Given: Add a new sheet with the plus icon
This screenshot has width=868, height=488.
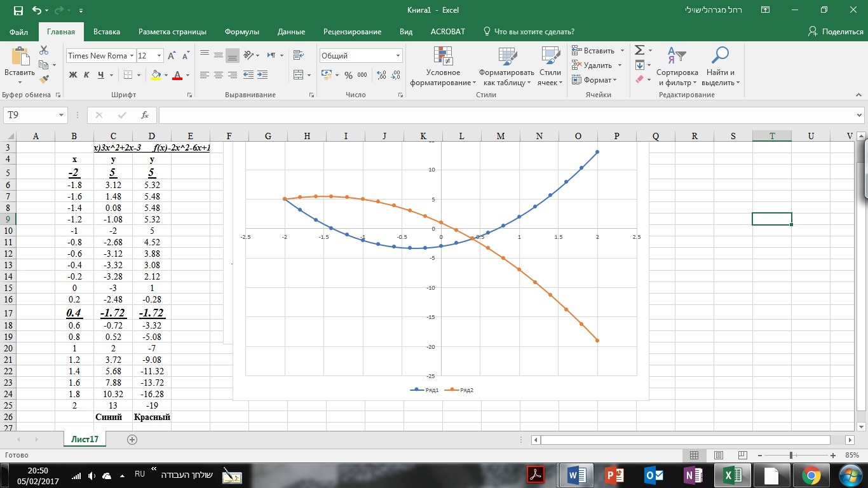Looking at the screenshot, I should click(132, 440).
